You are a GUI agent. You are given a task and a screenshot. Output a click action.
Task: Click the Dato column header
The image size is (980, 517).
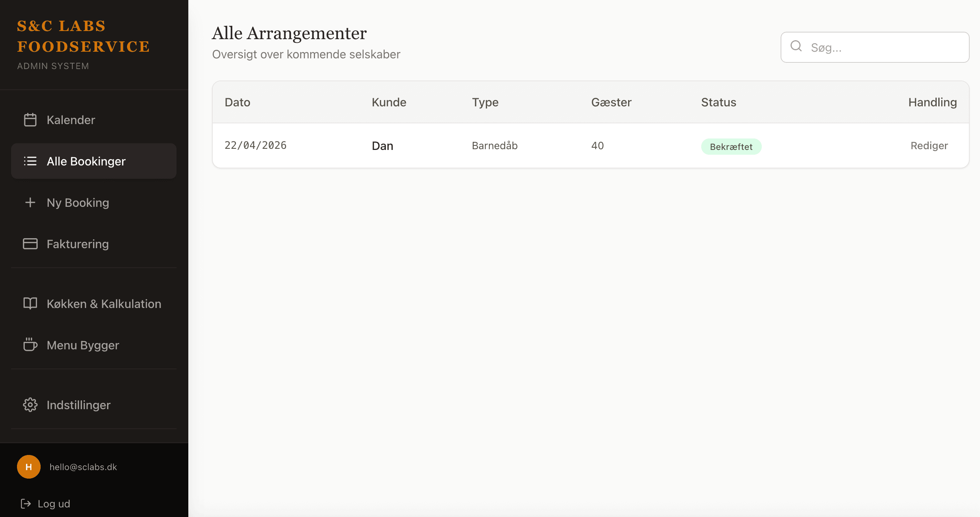tap(237, 102)
